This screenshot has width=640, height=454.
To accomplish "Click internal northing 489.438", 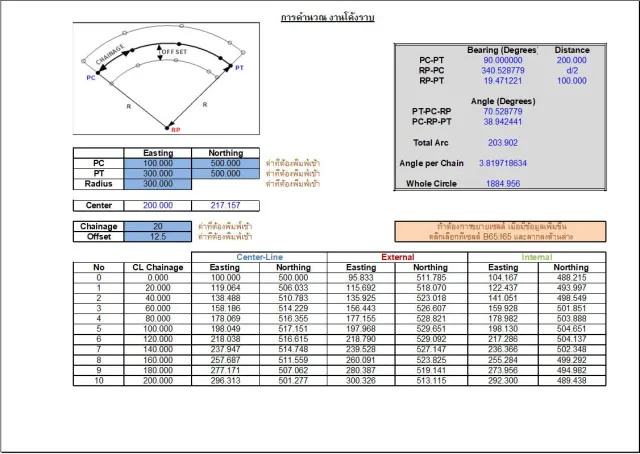I will coord(571,381).
